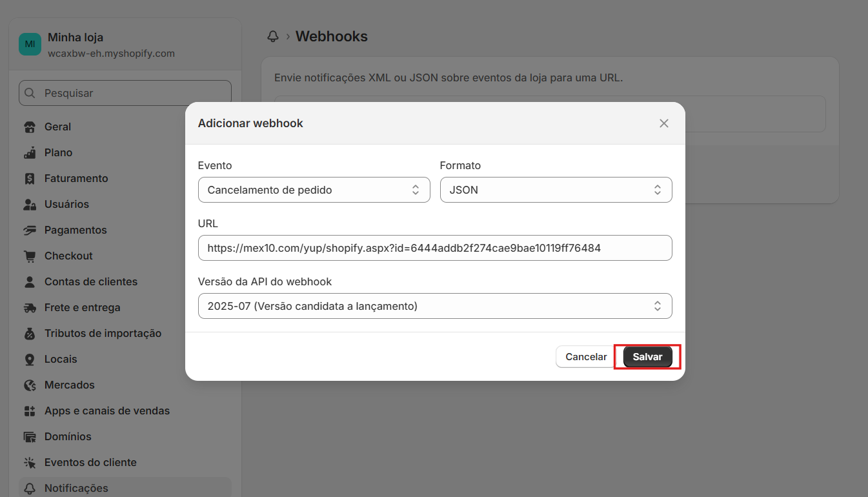Go to Domínios in the sidebar
Image resolution: width=868 pixels, height=497 pixels.
[68, 437]
